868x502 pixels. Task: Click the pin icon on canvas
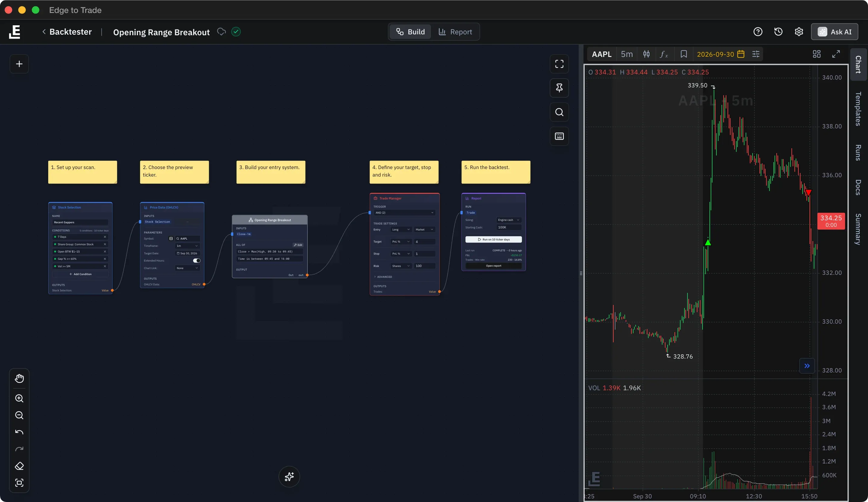[559, 88]
